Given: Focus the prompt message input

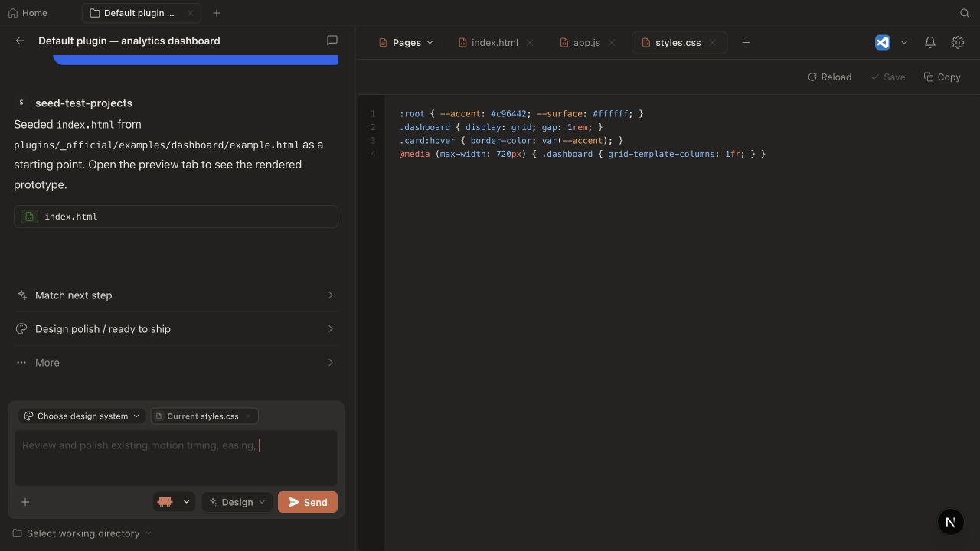Looking at the screenshot, I should pyautogui.click(x=176, y=458).
